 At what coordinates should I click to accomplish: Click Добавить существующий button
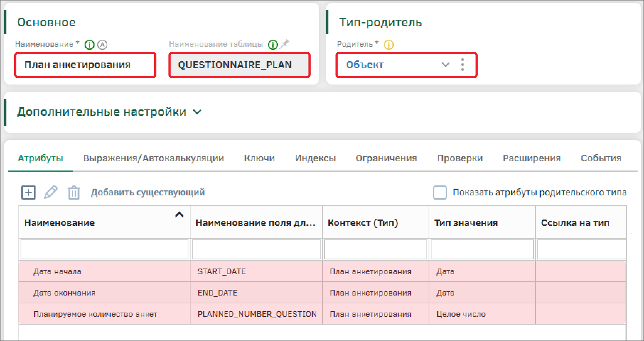[x=147, y=193]
